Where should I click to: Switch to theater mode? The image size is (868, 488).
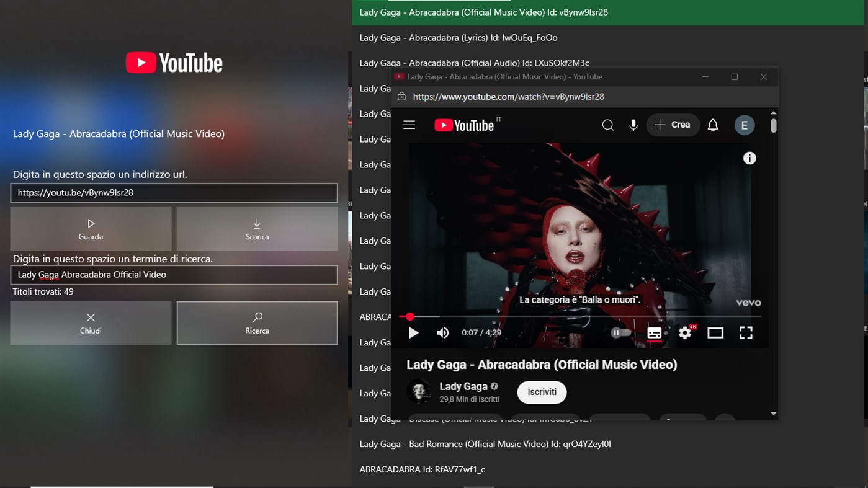tap(715, 332)
